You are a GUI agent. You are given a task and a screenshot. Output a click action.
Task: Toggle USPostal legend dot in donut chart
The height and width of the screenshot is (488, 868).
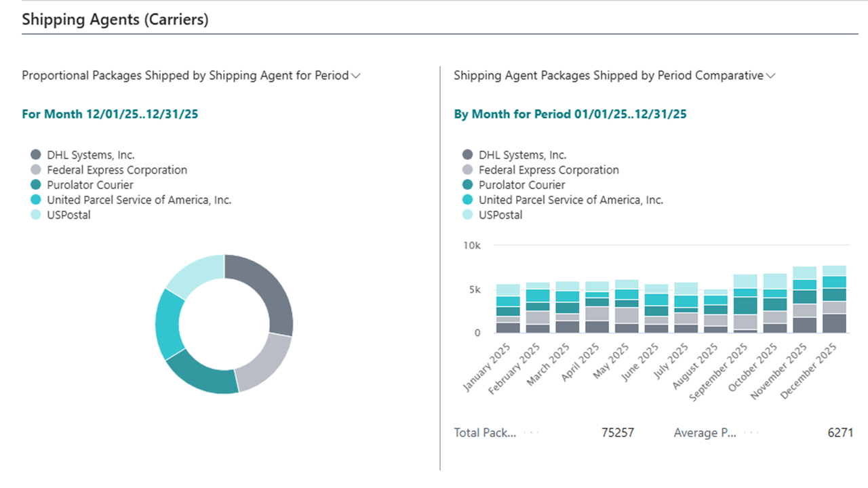pos(36,214)
